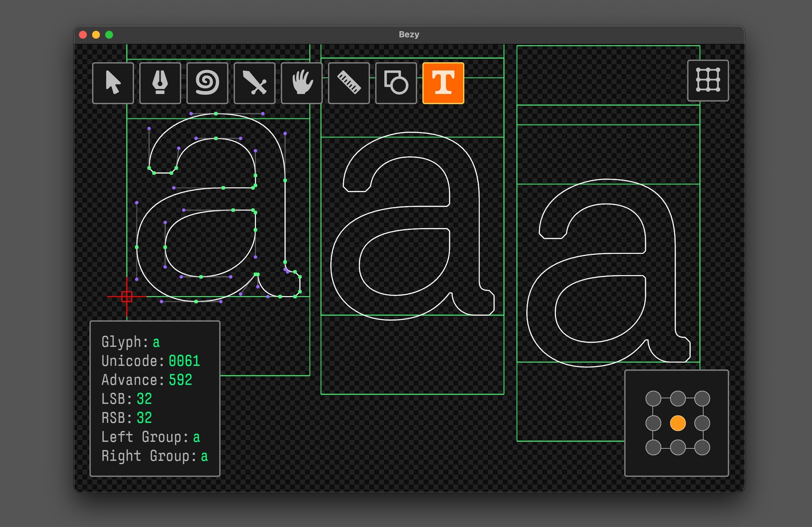
Task: Select the Ruler measure tool
Action: [x=349, y=83]
